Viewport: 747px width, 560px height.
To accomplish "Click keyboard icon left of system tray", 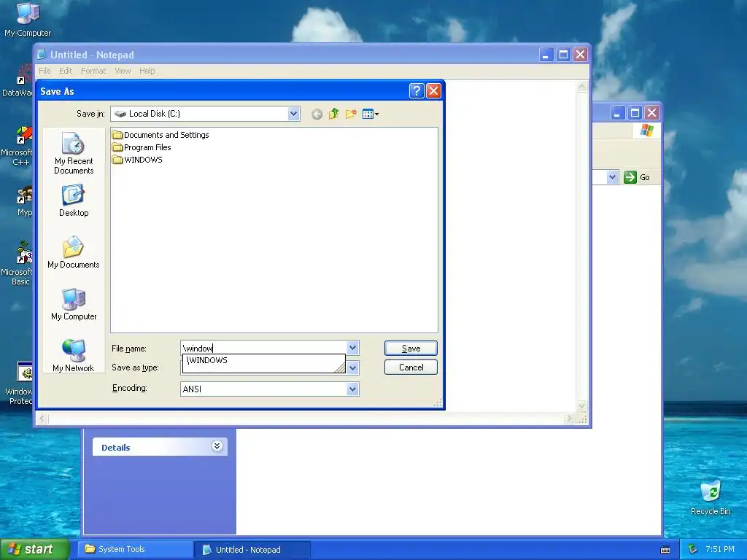I will [x=665, y=550].
